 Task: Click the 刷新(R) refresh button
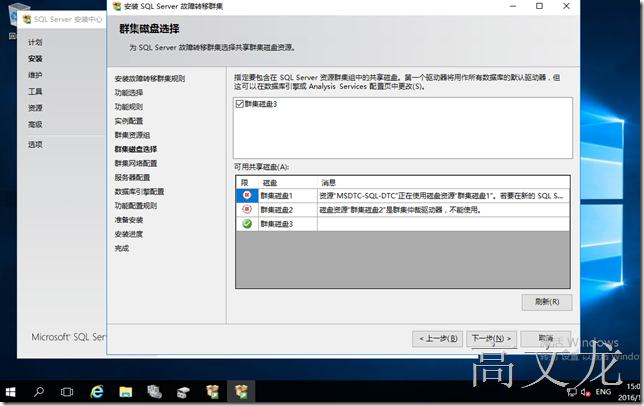547,302
